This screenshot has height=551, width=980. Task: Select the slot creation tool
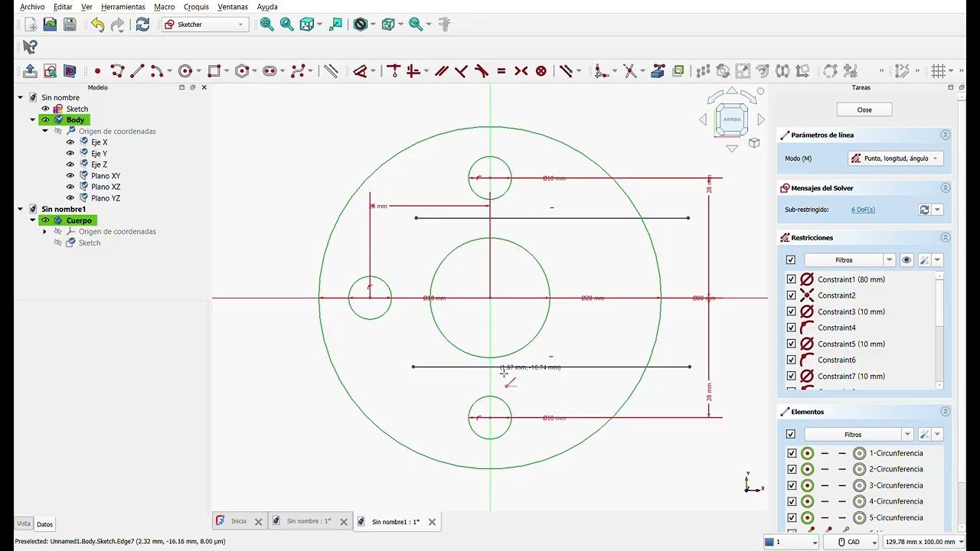(269, 71)
